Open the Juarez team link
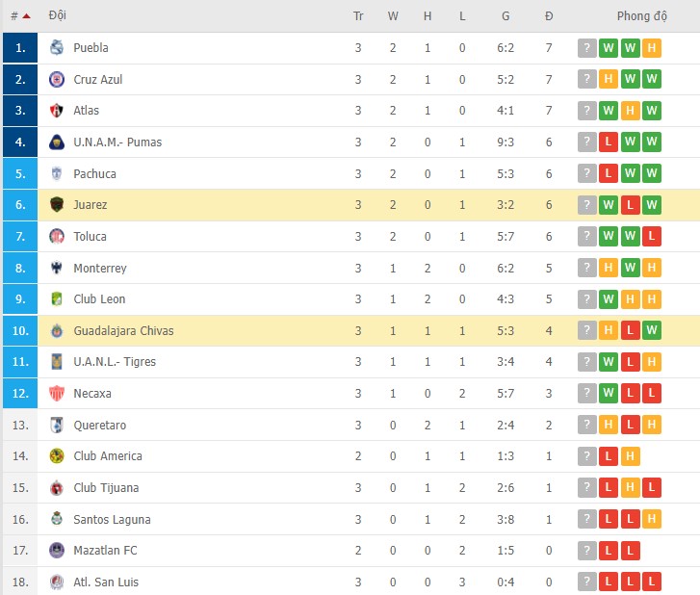 coord(90,205)
